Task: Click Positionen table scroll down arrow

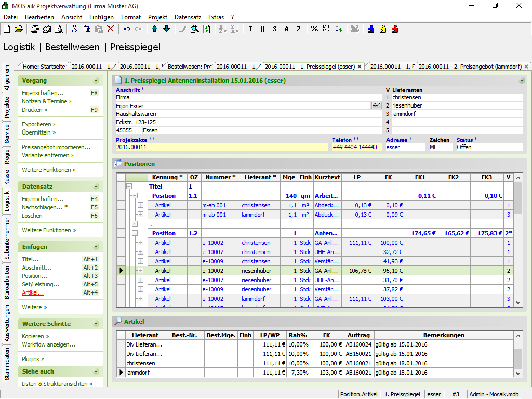Action: (518, 303)
